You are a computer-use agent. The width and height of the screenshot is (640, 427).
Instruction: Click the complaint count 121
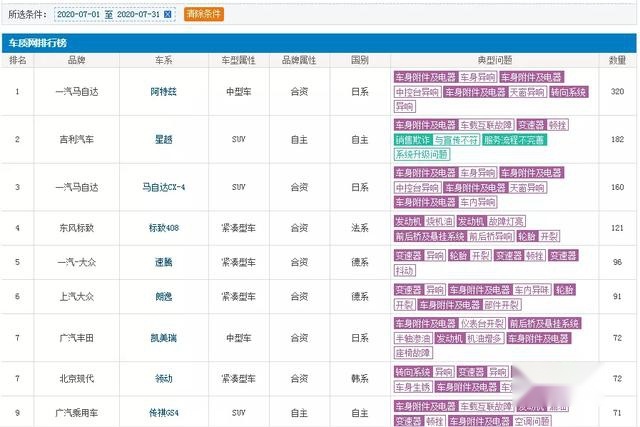(x=617, y=228)
